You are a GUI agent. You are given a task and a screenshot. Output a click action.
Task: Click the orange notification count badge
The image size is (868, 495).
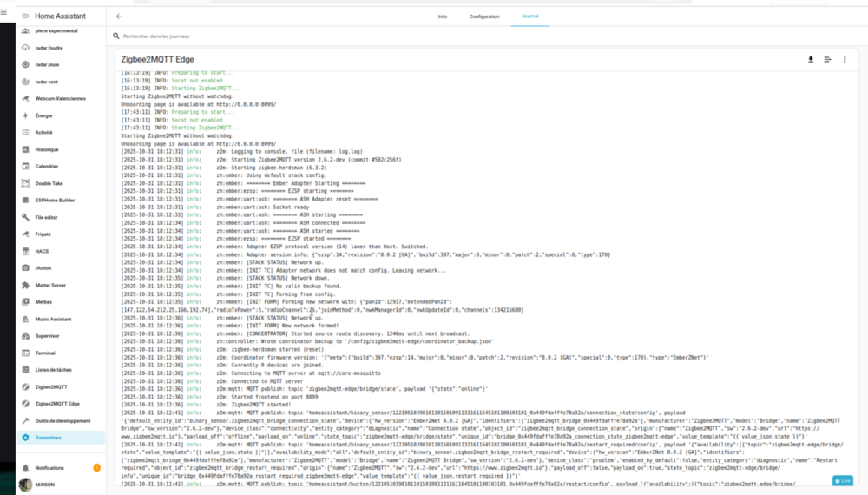point(97,468)
